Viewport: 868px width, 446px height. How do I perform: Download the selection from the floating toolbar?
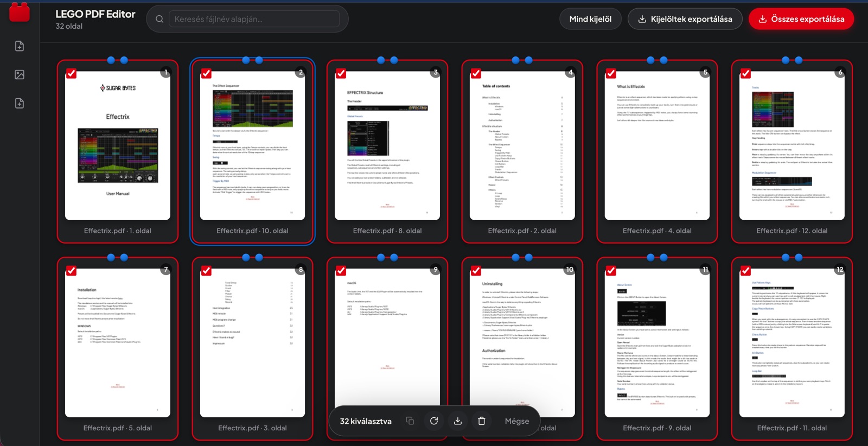pyautogui.click(x=458, y=421)
